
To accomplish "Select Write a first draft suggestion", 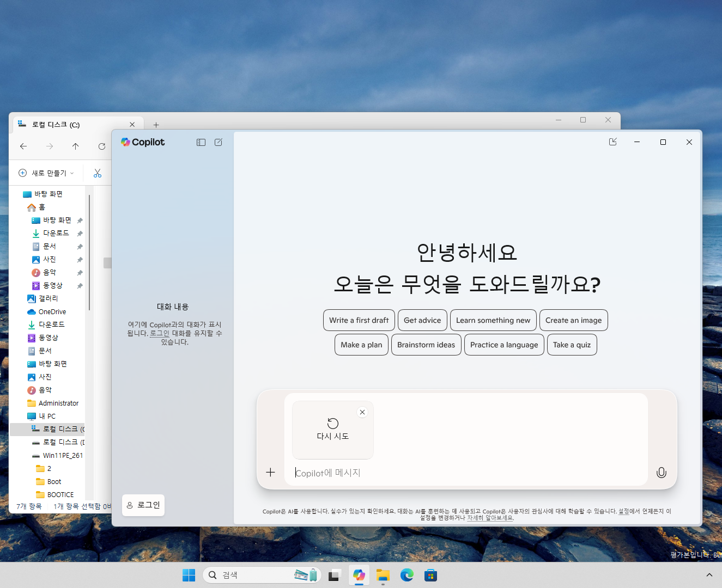I will click(359, 320).
